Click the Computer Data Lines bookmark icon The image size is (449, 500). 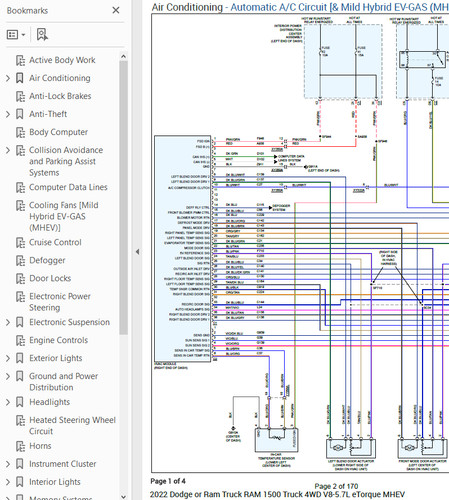(x=20, y=188)
